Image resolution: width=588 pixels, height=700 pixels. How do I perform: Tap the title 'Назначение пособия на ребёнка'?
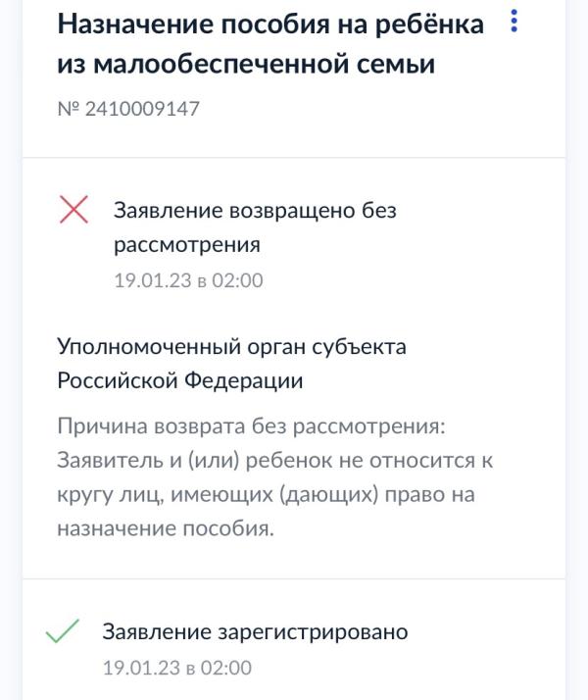click(x=270, y=24)
